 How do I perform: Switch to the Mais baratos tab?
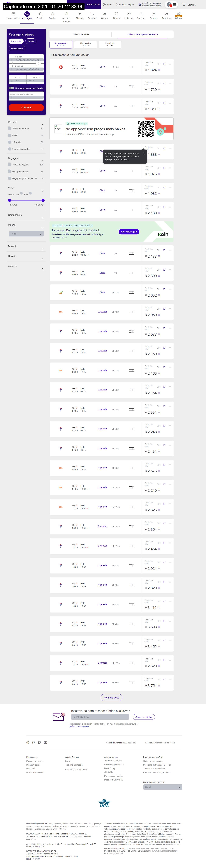[86, 44]
